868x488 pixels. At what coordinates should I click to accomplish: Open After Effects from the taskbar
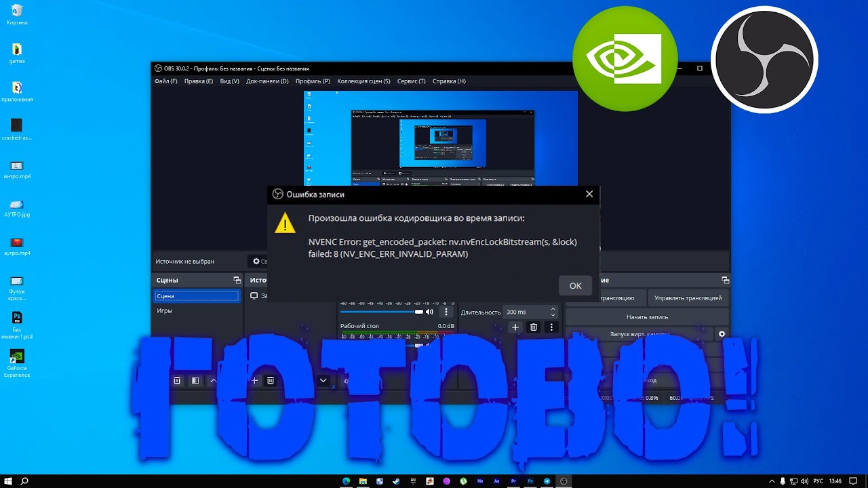coord(497,481)
